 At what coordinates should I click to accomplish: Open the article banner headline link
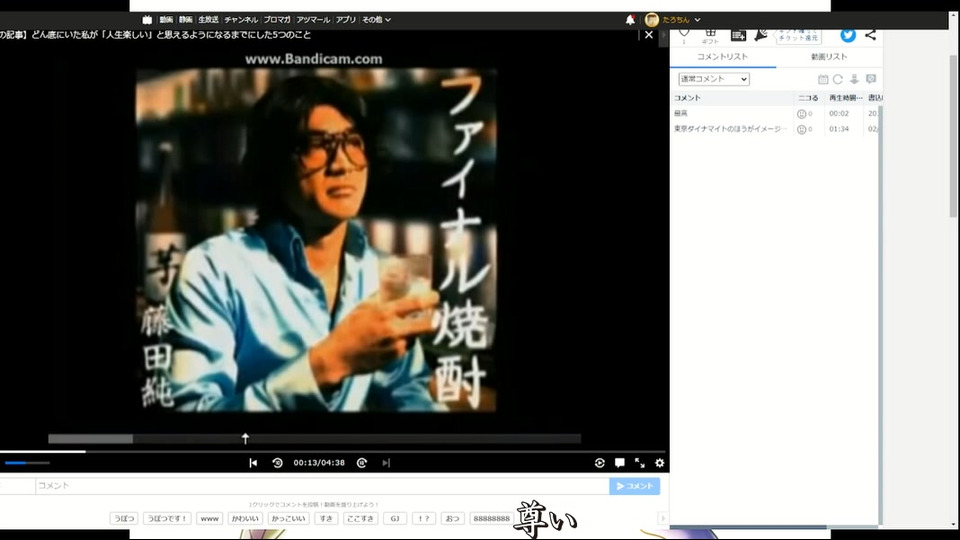tap(156, 35)
